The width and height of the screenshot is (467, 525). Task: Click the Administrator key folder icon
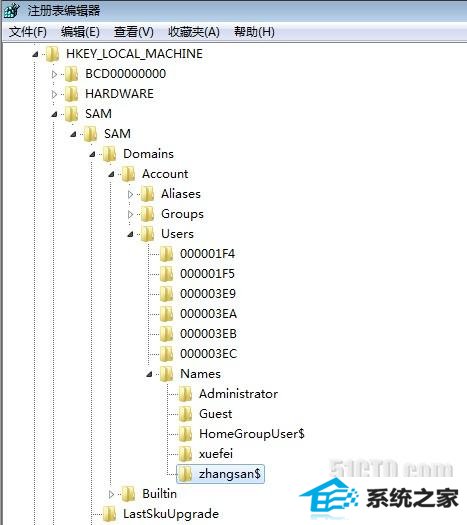click(x=185, y=394)
